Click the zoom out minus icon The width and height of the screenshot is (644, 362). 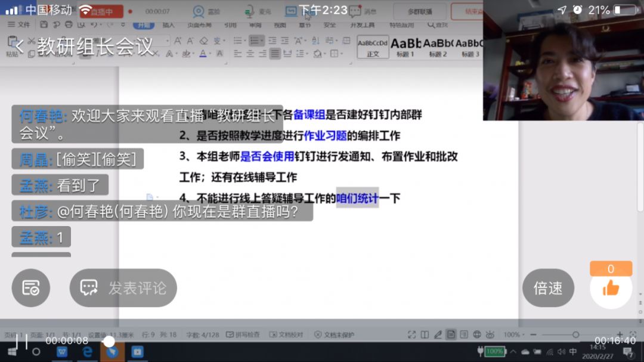coord(533,335)
